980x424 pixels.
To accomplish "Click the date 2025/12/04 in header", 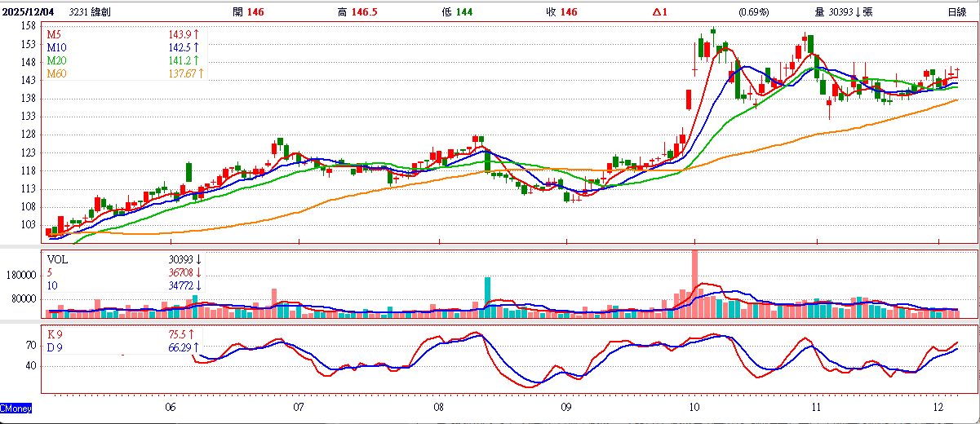I will click(x=29, y=12).
